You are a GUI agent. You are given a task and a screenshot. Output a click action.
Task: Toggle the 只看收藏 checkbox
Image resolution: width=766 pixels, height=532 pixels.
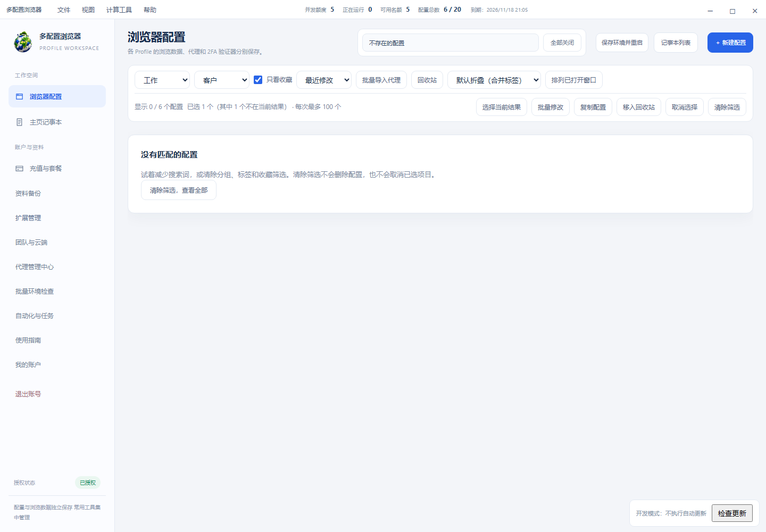point(258,80)
